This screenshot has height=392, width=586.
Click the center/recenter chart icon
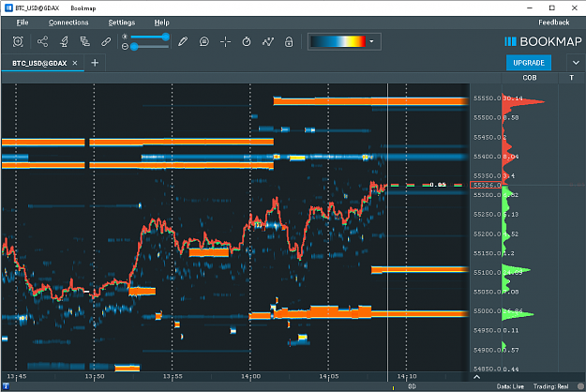pyautogui.click(x=18, y=41)
